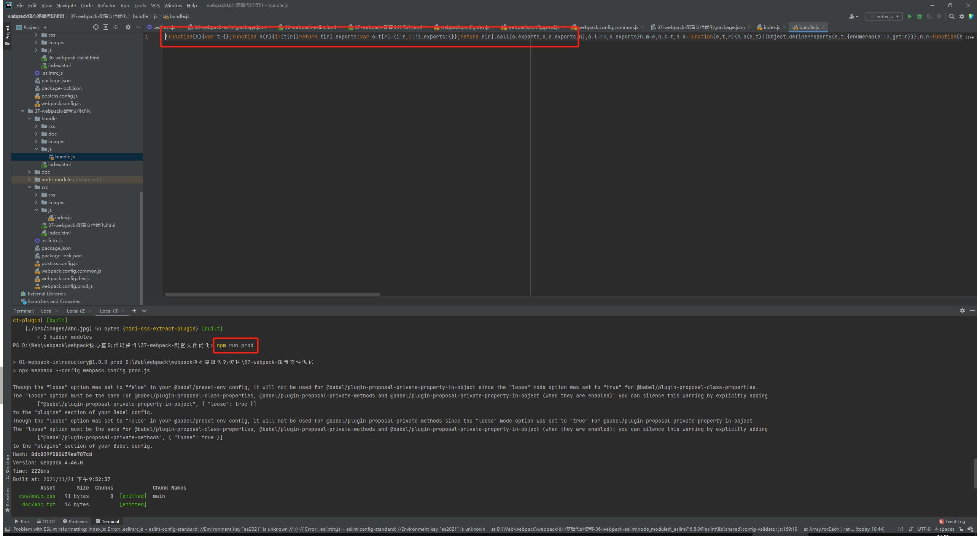
Task: Toggle the Local (3) terminal session
Action: point(108,310)
